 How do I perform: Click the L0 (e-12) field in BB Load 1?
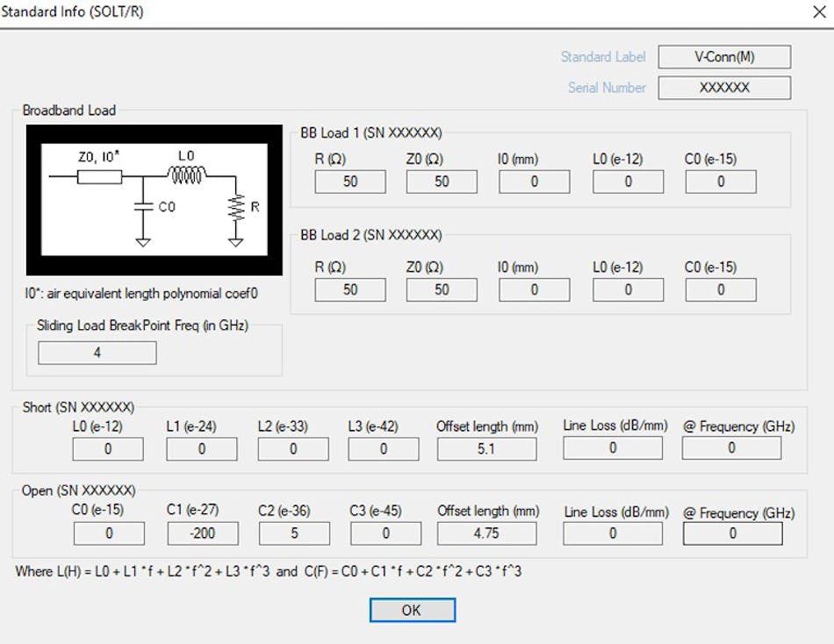[628, 182]
